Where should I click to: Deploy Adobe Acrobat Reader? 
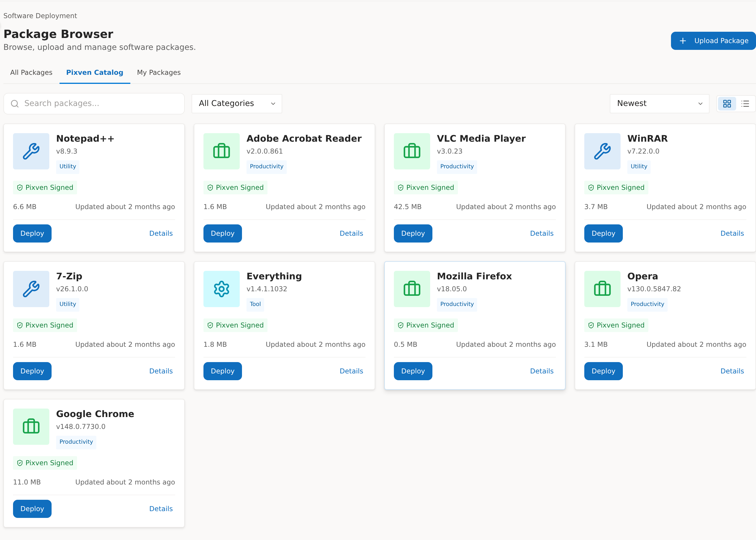point(222,233)
